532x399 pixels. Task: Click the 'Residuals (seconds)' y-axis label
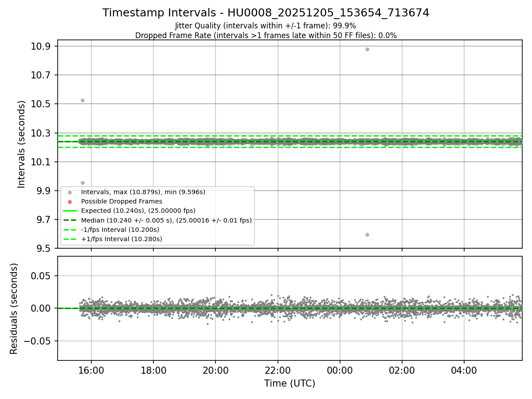coord(14,309)
